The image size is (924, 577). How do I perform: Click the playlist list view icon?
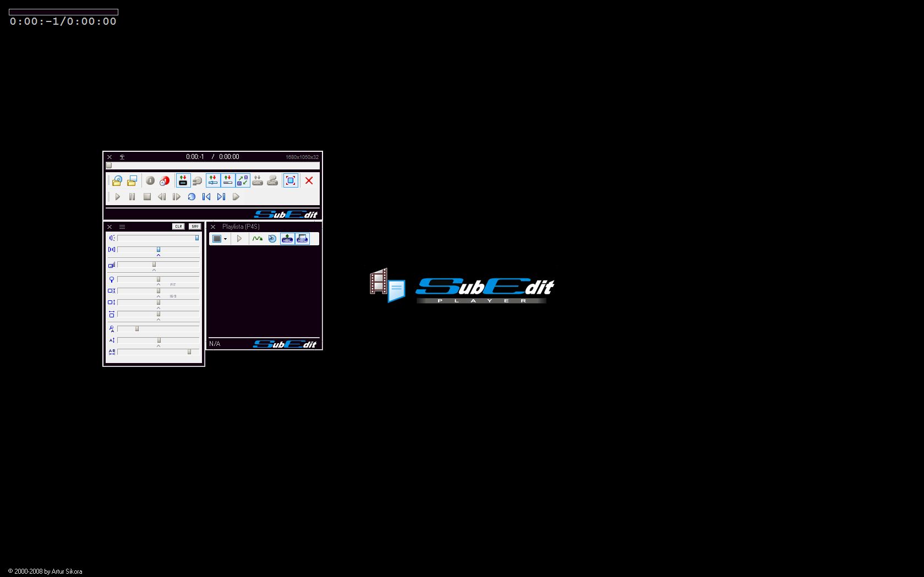coord(217,239)
